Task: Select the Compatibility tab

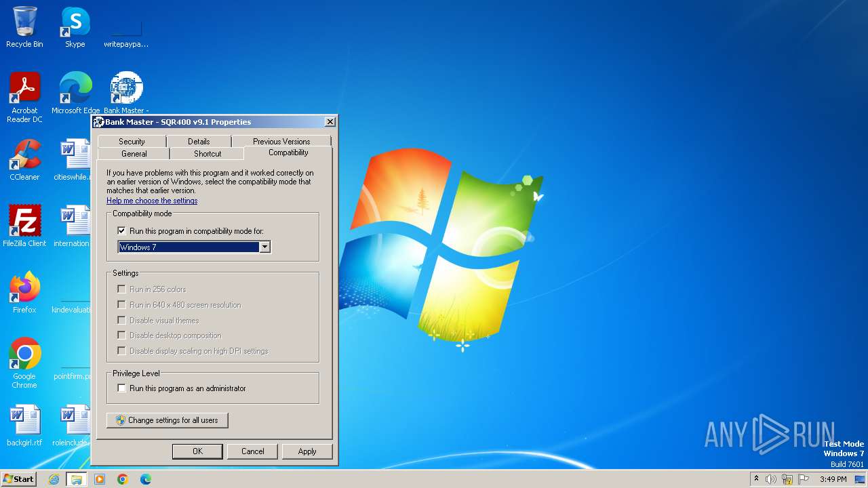Action: [288, 152]
